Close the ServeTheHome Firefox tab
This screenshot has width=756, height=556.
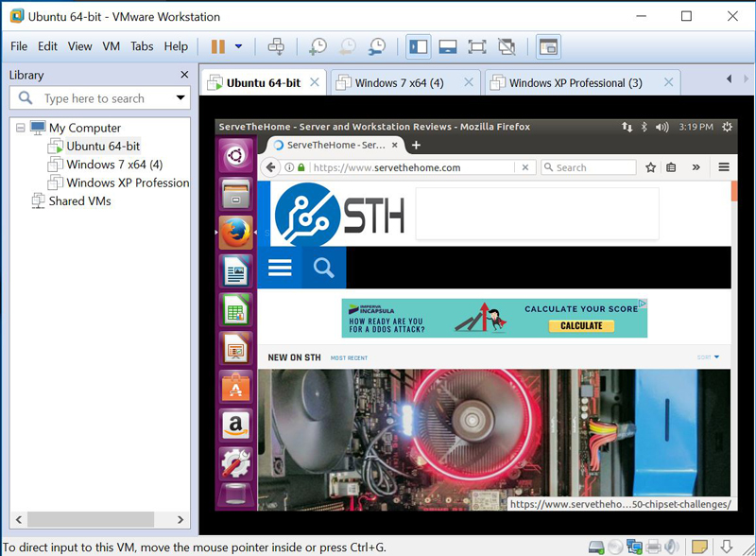coord(394,145)
